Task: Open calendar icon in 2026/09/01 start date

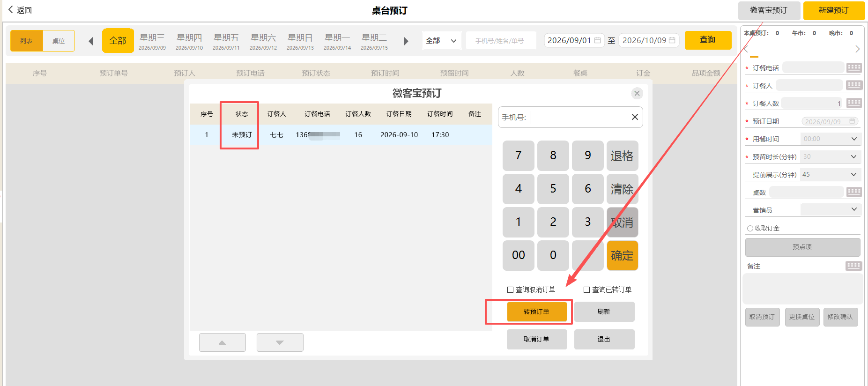Action: 597,40
